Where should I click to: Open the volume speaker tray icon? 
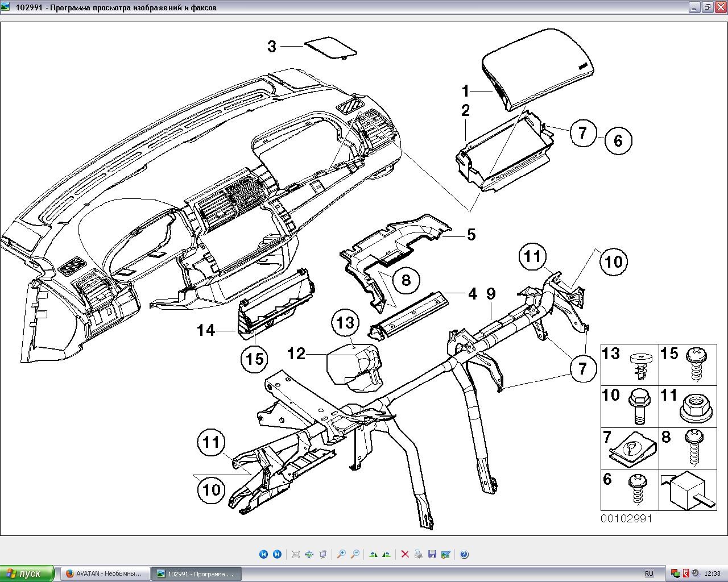coord(695,574)
